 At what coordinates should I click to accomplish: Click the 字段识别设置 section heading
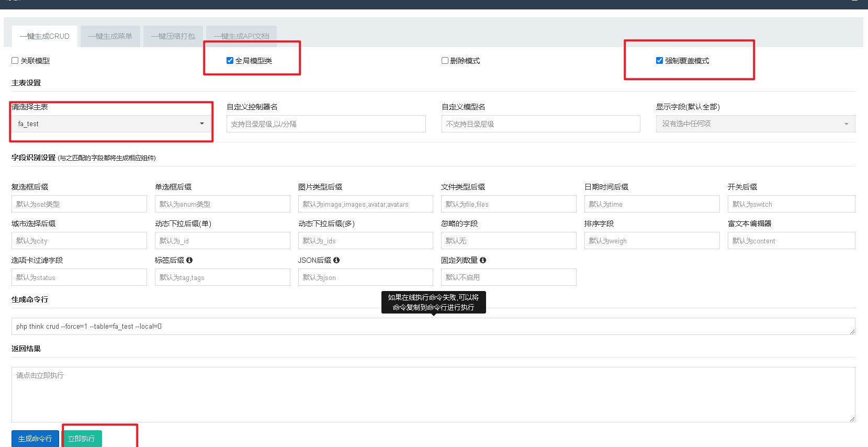[x=33, y=158]
